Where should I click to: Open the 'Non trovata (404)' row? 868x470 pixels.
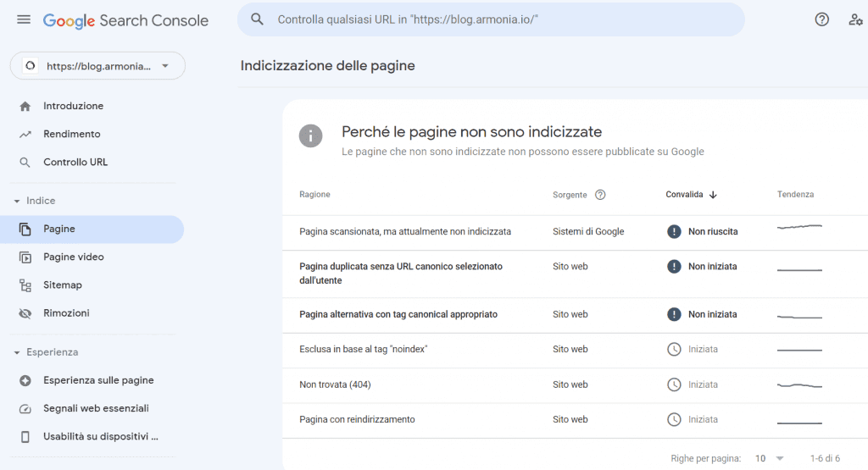click(x=336, y=384)
